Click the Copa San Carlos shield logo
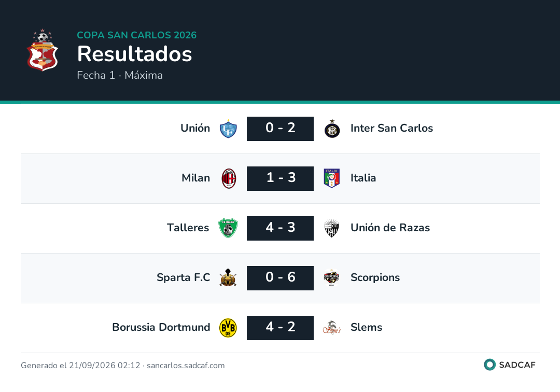The image size is (560, 392). tap(43, 50)
